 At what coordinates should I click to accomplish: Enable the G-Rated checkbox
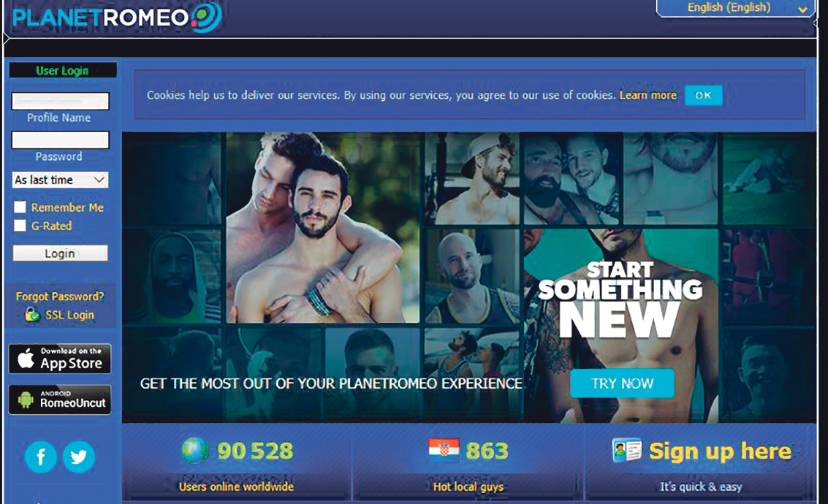20,226
